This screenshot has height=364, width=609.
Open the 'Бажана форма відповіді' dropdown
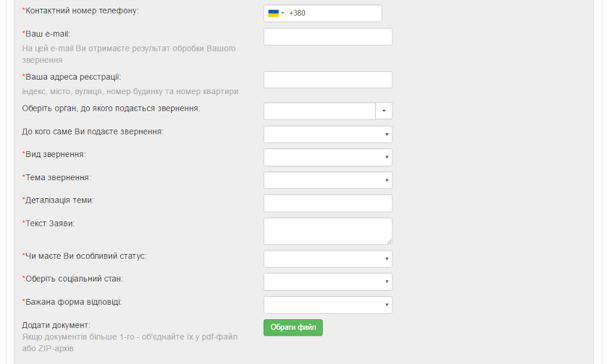point(327,305)
